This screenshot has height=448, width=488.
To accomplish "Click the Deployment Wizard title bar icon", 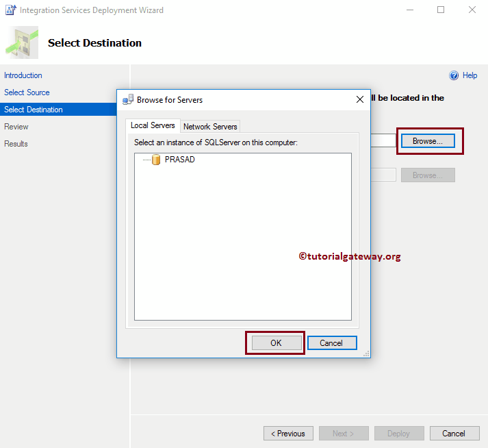I will point(10,10).
